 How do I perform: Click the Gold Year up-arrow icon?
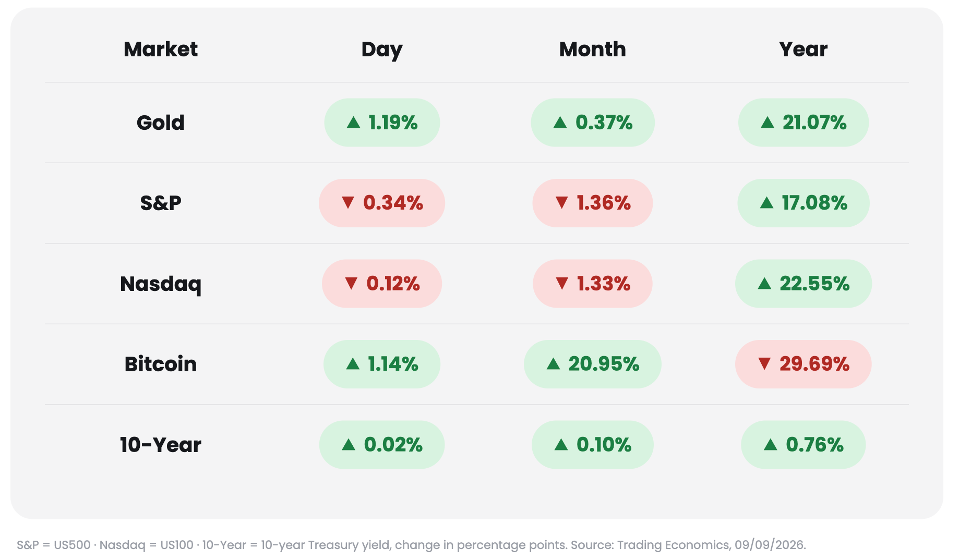click(768, 123)
